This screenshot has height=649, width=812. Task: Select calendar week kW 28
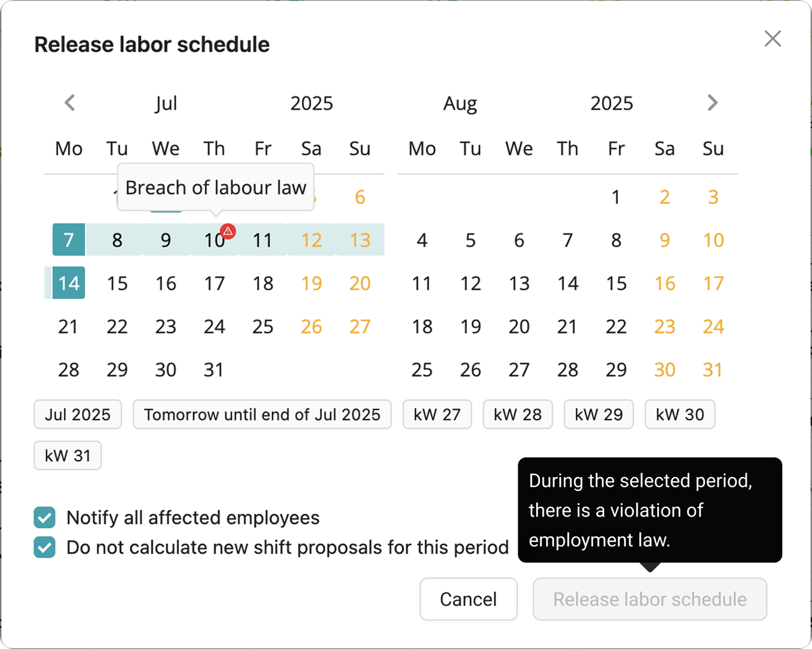[x=518, y=414]
